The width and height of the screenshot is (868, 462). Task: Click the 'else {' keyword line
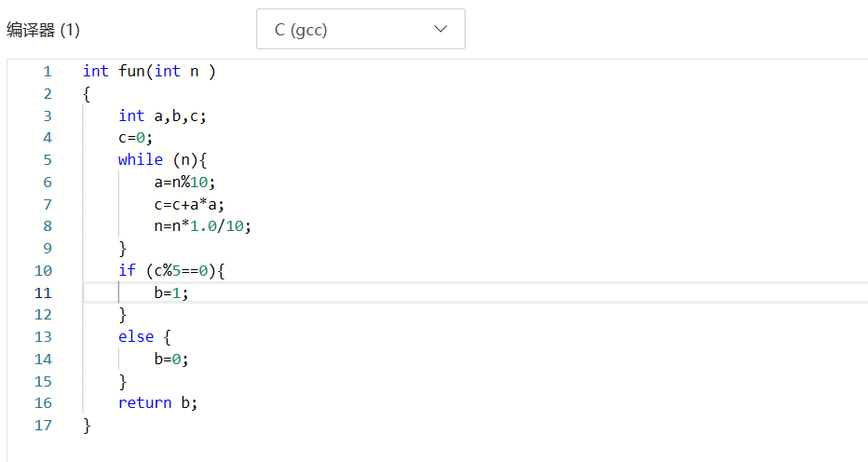(144, 337)
